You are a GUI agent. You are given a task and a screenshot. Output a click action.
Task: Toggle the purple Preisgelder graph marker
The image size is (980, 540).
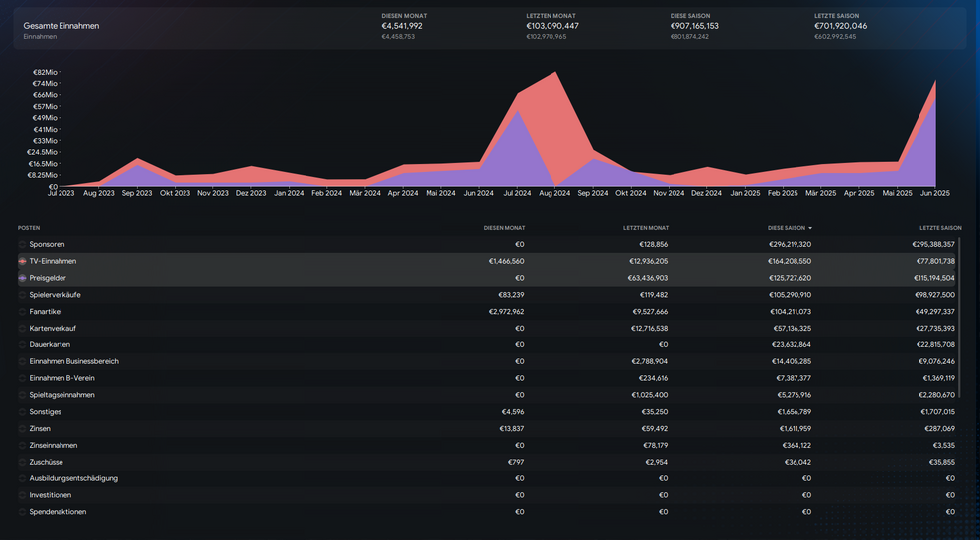click(x=22, y=278)
